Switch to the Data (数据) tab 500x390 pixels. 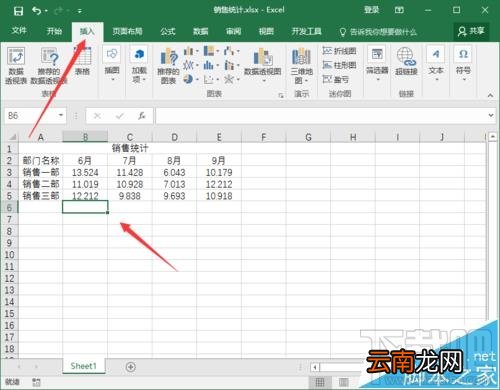point(201,31)
